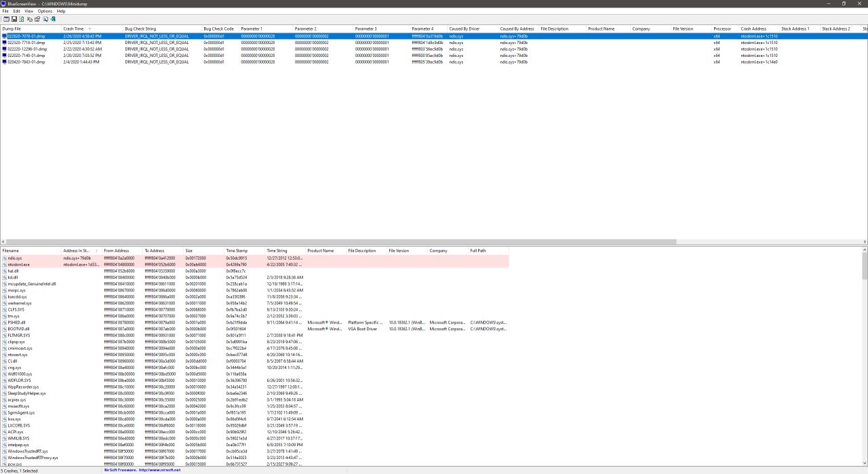Image resolution: width=868 pixels, height=474 pixels.
Task: Click the BlueScreenView title bar app icon
Action: tap(3, 3)
